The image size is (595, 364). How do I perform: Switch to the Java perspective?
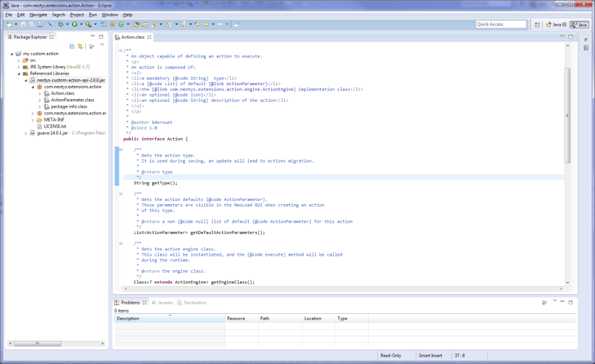[x=578, y=24]
